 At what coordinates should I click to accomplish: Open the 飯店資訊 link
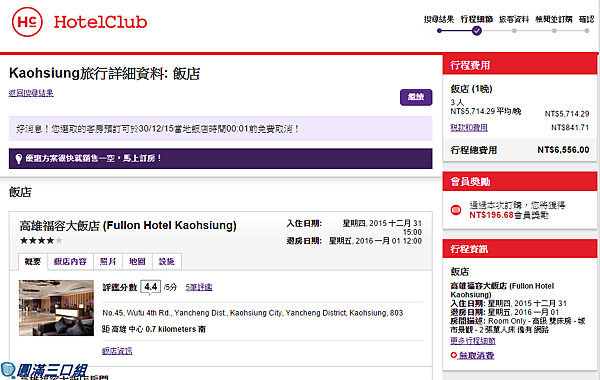pos(117,351)
